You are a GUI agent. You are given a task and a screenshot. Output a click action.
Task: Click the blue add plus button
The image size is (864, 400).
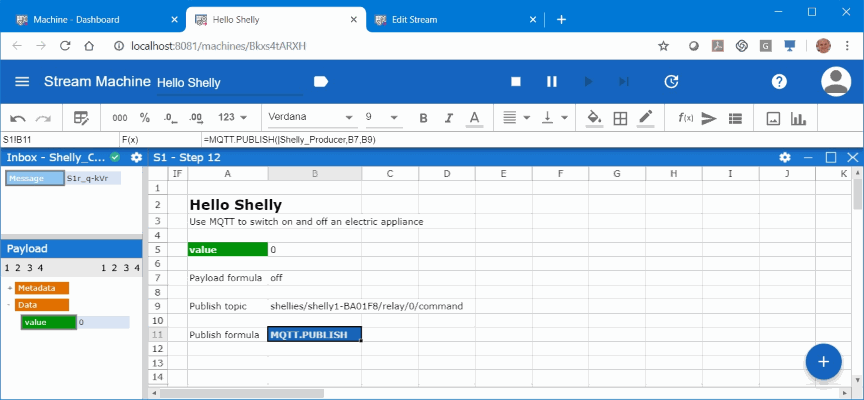pyautogui.click(x=823, y=362)
